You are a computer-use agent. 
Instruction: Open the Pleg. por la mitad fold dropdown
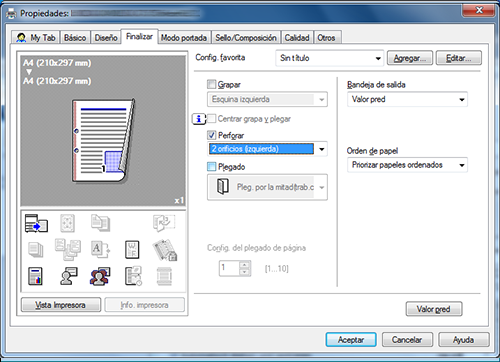[267, 187]
